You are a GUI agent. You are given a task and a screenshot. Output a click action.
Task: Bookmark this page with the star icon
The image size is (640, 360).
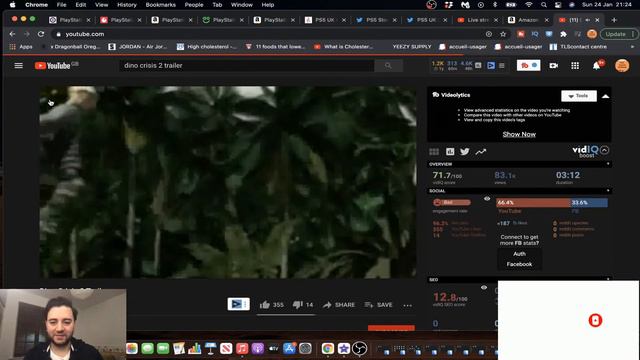(x=503, y=34)
